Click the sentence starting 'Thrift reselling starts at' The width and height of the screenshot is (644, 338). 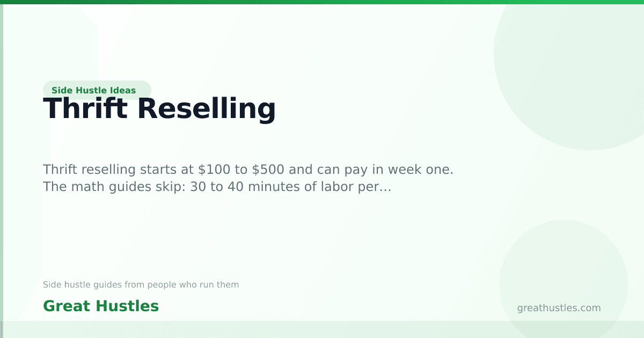pyautogui.click(x=248, y=170)
